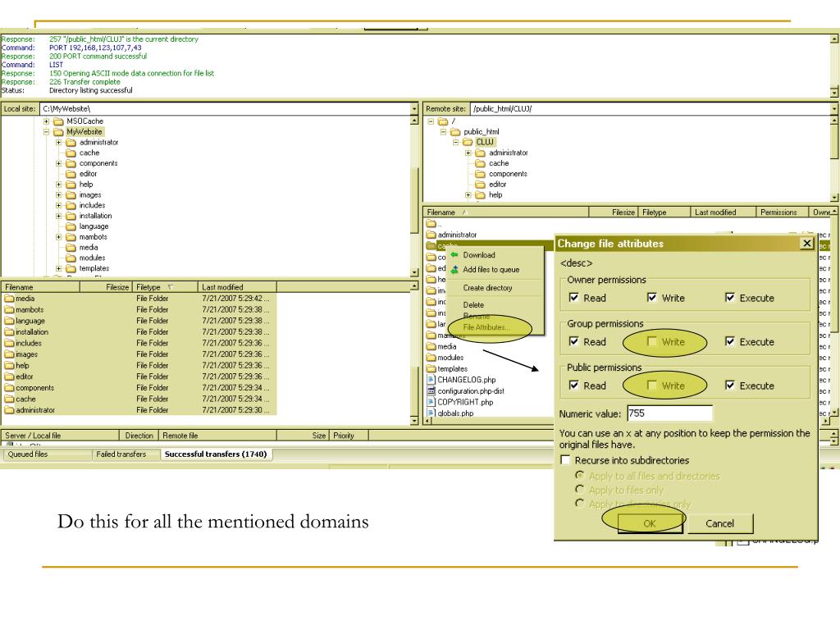Image resolution: width=840 pixels, height=630 pixels.
Task: Select the components row in local file list
Action: pyautogui.click(x=139, y=388)
